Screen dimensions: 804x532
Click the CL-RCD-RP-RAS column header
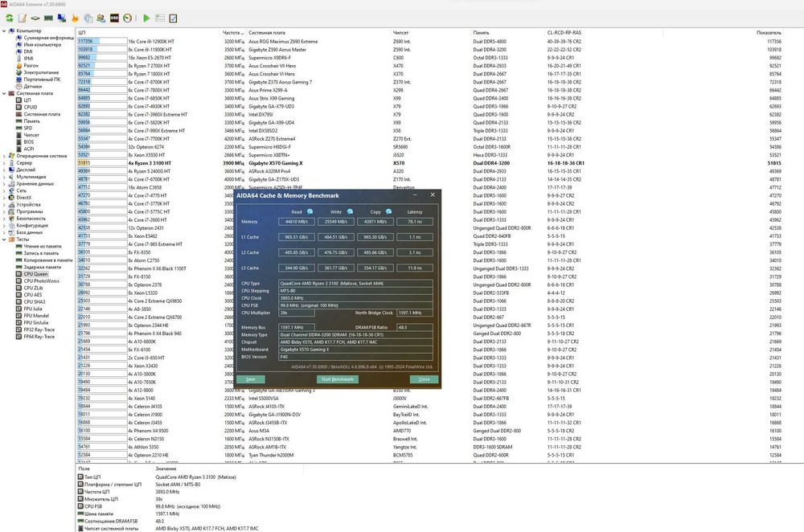click(x=604, y=33)
